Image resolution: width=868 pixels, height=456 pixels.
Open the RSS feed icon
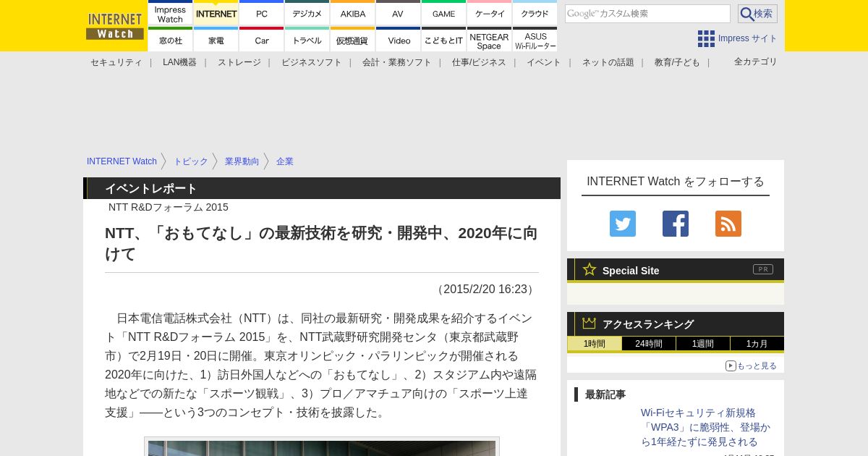coord(728,224)
